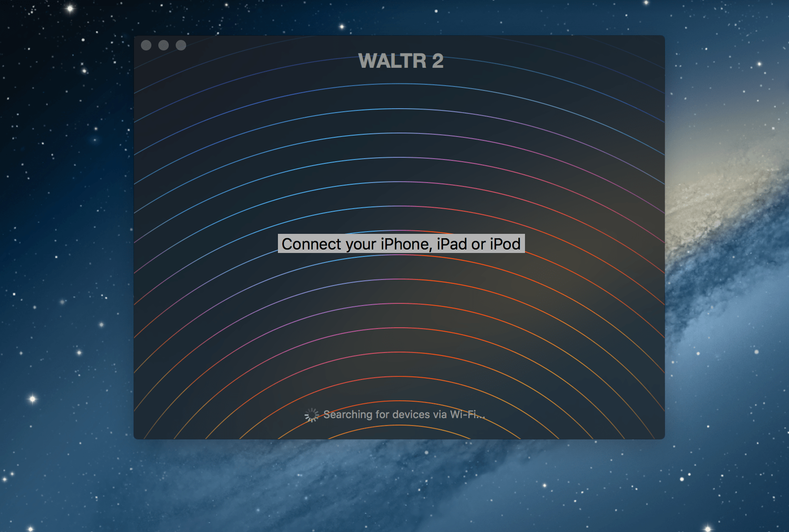The image size is (789, 532).
Task: Click the word 'iPad' in the connect message
Action: pyautogui.click(x=451, y=244)
